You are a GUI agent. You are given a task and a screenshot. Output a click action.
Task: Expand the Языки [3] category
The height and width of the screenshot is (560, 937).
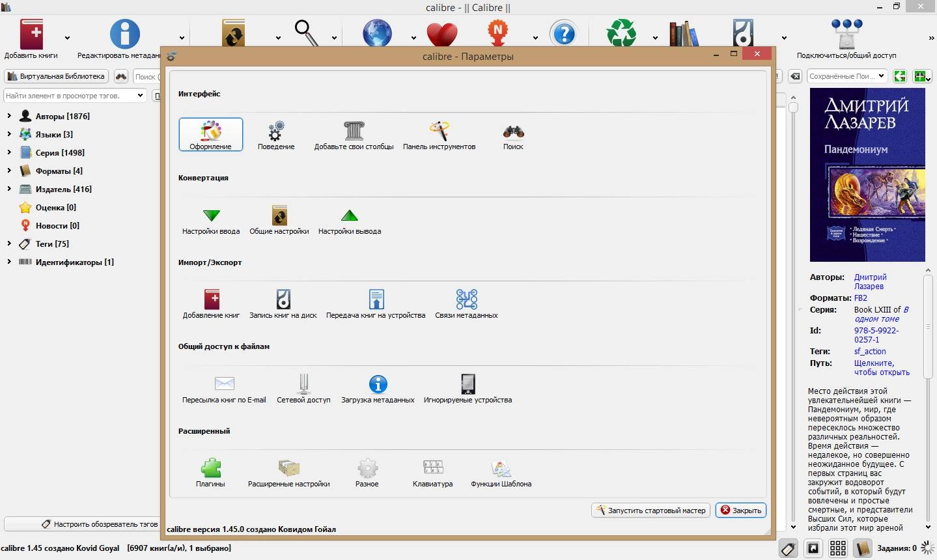(x=9, y=134)
